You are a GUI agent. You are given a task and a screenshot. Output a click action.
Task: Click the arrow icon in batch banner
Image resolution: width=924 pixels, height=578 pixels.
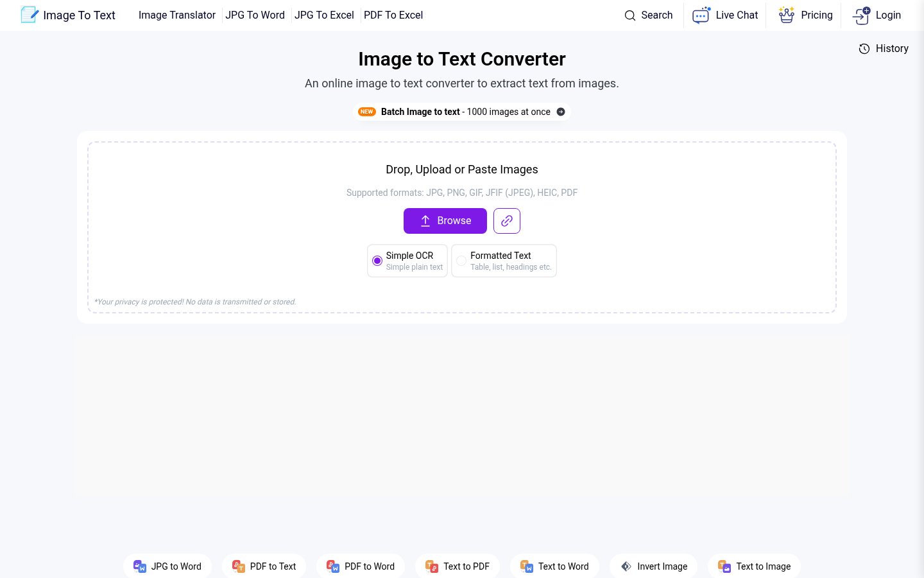(x=561, y=112)
